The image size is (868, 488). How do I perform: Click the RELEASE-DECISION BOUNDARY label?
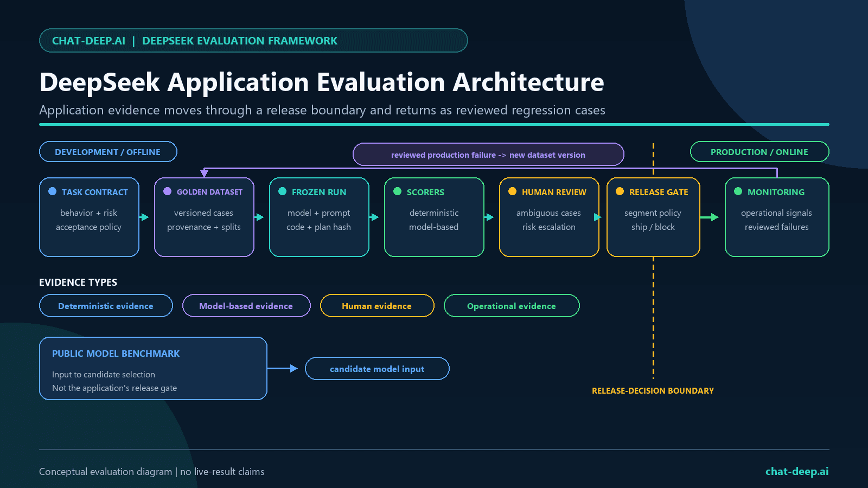[x=653, y=391]
